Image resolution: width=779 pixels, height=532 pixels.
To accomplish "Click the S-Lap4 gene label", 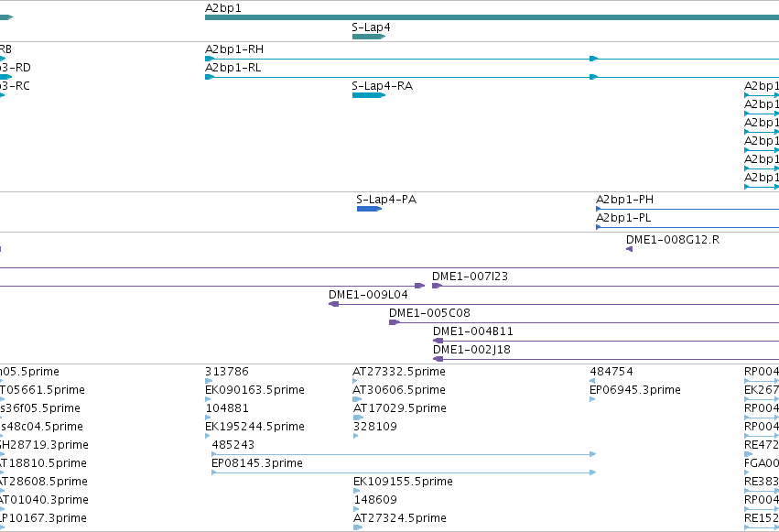I will [x=371, y=27].
